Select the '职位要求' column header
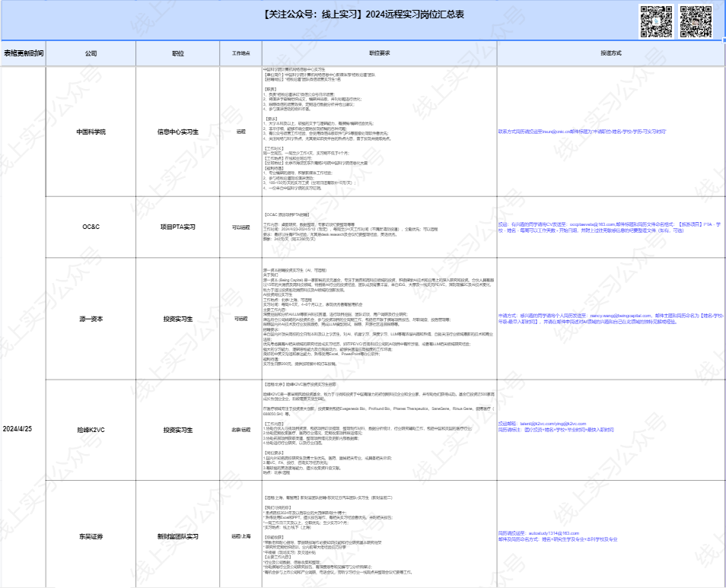The width and height of the screenshot is (726, 588). coord(380,53)
